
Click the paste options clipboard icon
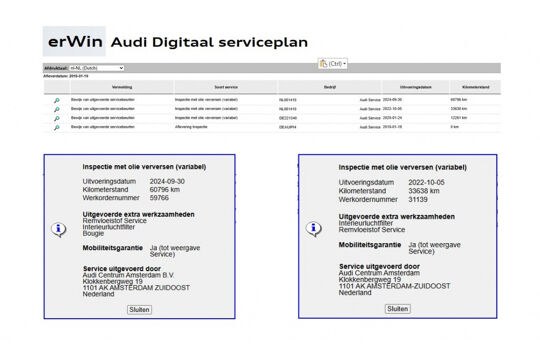(x=323, y=64)
